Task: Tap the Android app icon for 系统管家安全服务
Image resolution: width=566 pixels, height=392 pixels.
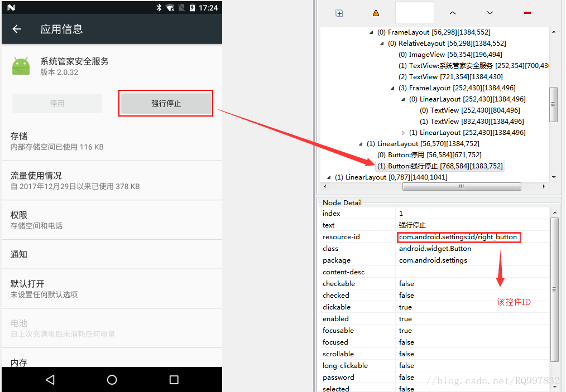Action: 21,66
